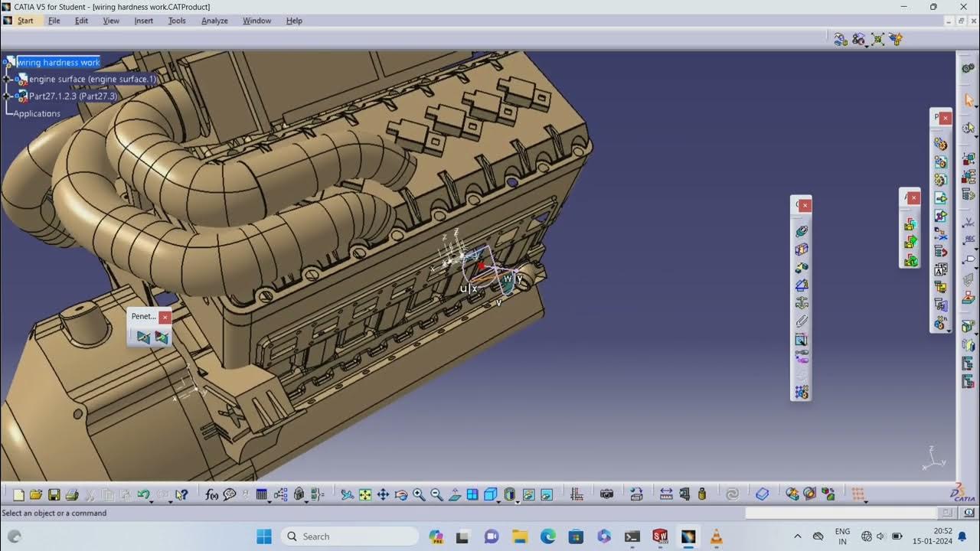Click the Zoom Out magnifier icon

click(x=436, y=495)
